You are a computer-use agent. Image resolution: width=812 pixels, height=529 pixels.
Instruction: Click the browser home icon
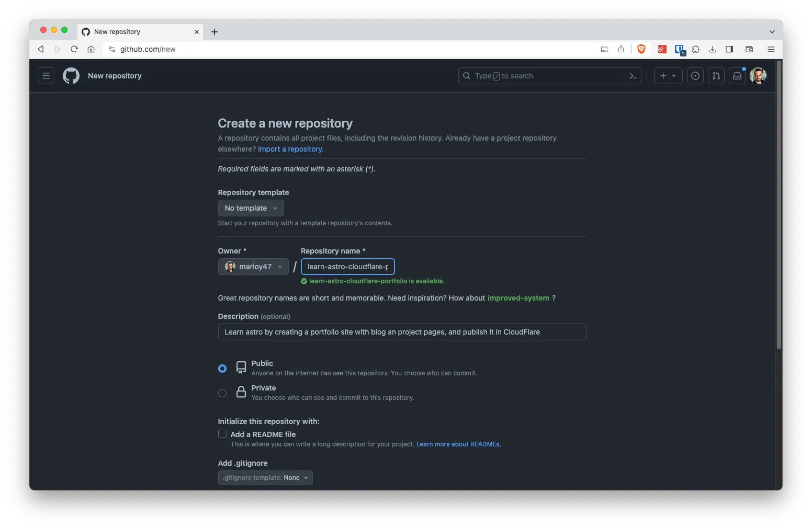(91, 49)
